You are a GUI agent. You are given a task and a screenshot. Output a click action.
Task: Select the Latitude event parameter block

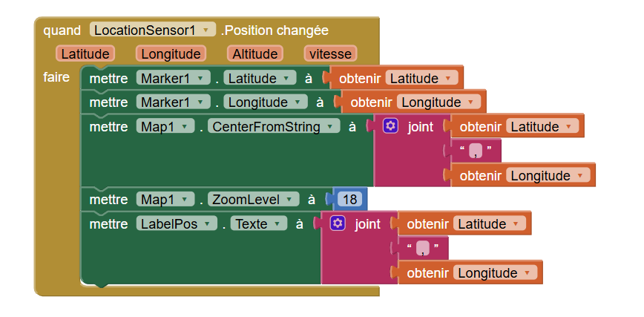tap(85, 53)
